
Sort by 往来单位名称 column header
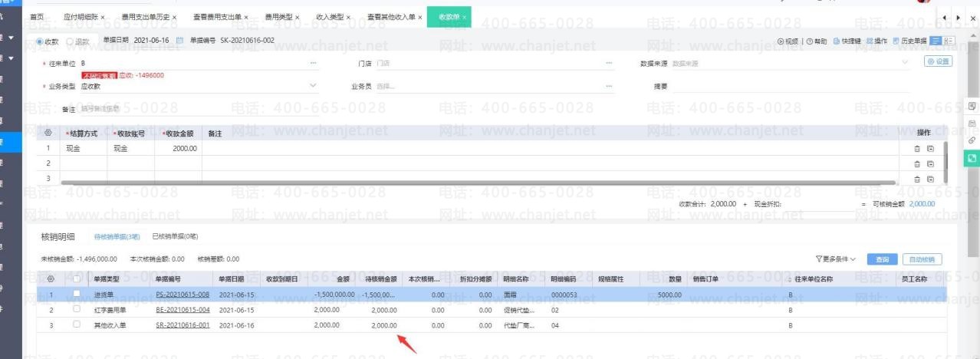tap(814, 278)
